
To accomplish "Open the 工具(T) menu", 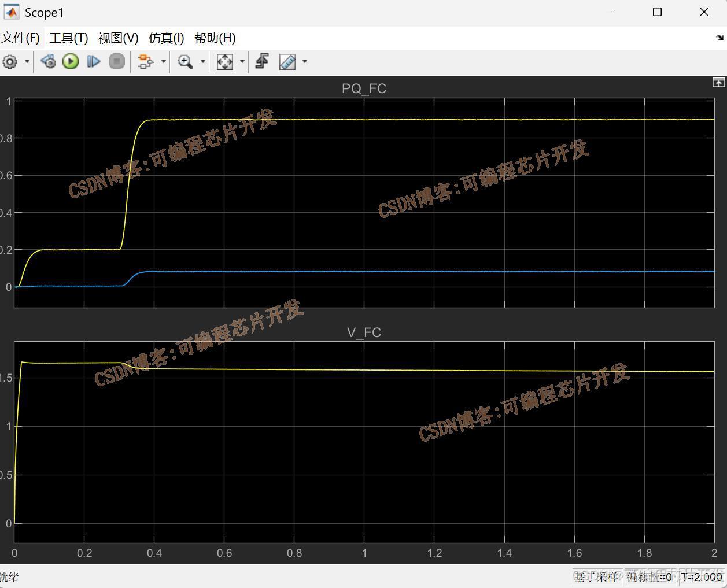I will pyautogui.click(x=69, y=38).
